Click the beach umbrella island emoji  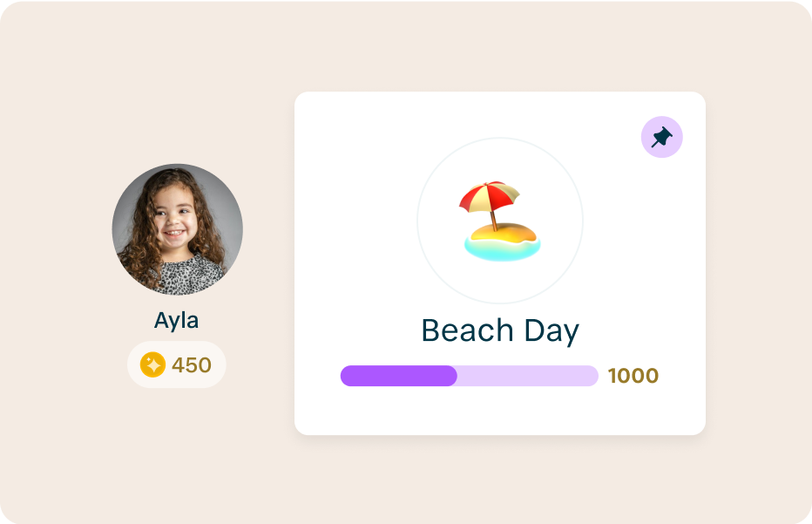coord(500,221)
